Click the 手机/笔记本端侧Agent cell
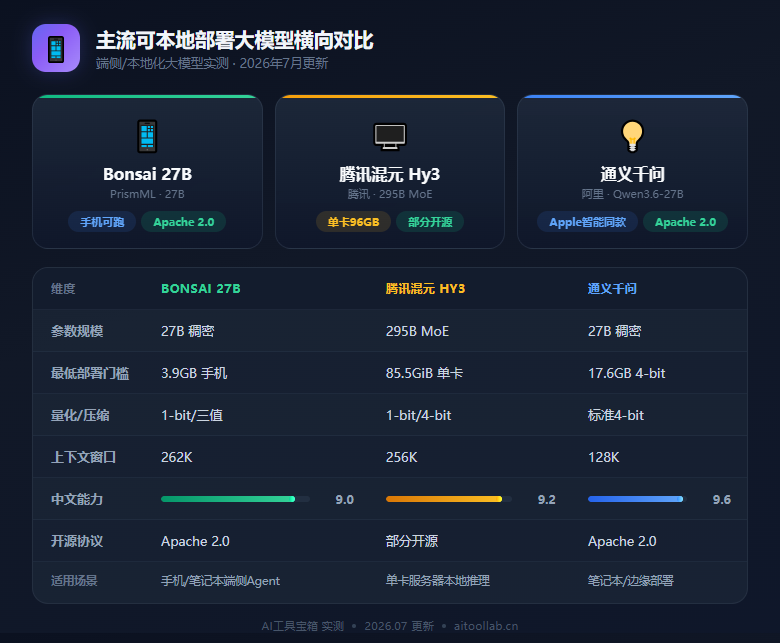The width and height of the screenshot is (780, 643). (220, 580)
